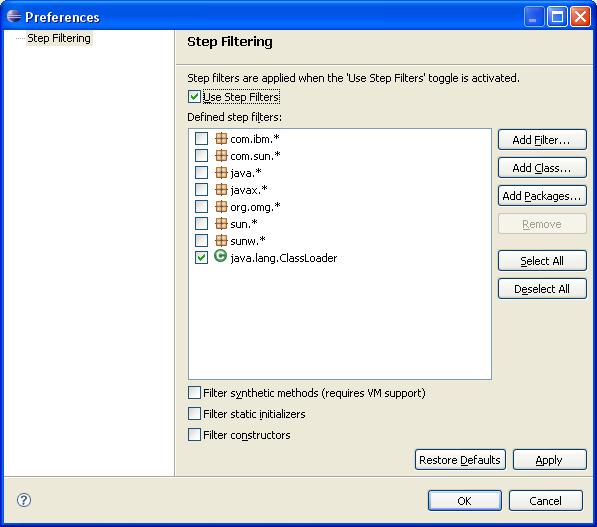Enable Filter synthetic methods checkbox
Image resolution: width=597 pixels, height=527 pixels.
194,393
